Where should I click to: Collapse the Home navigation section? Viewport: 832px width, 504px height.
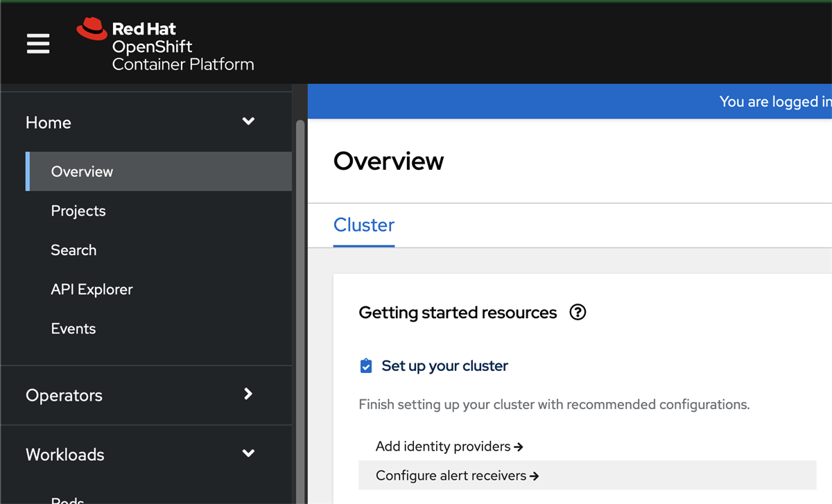click(248, 121)
